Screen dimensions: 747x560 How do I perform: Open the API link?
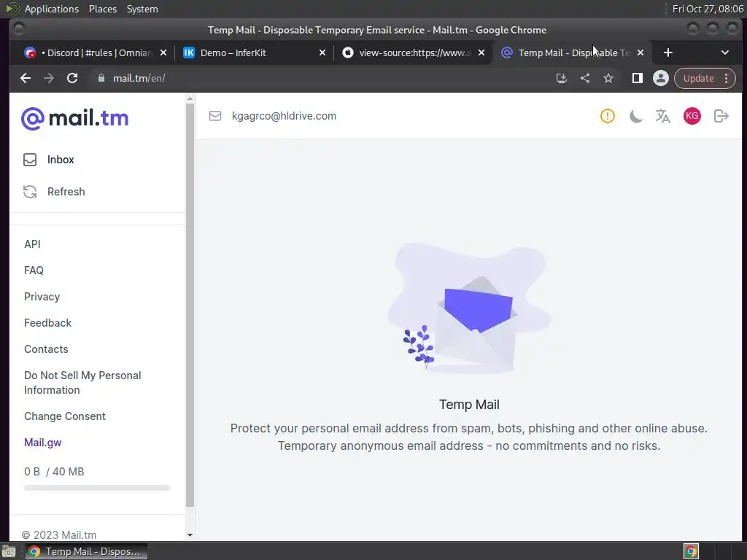pyautogui.click(x=32, y=244)
